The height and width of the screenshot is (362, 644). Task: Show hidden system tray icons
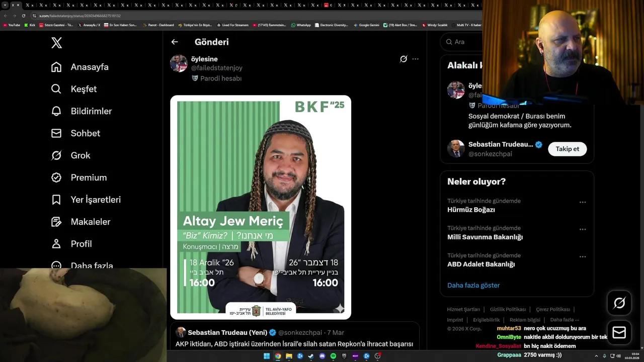coord(596,356)
